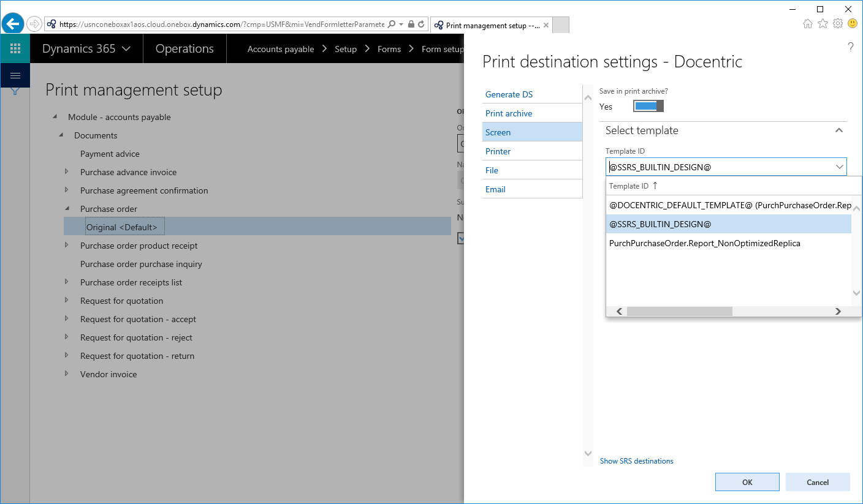Expand Request for quotation - return node
Viewport: 863px width, 504px height.
[67, 356]
